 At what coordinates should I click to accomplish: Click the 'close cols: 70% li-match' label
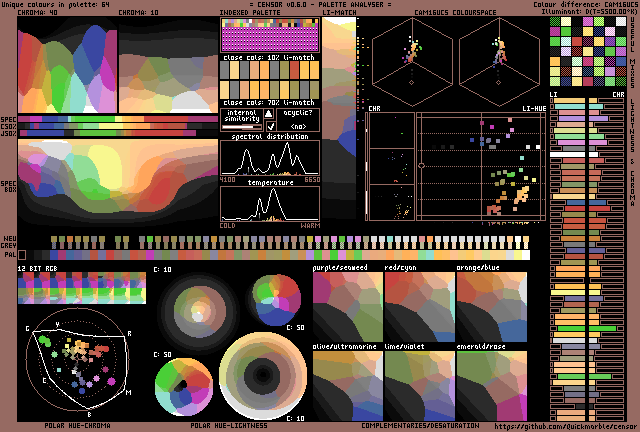[269, 102]
